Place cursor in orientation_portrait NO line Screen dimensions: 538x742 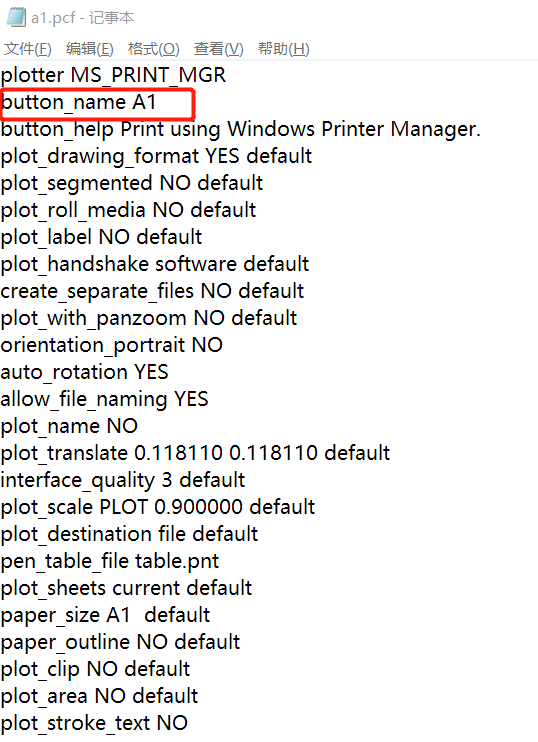(112, 345)
